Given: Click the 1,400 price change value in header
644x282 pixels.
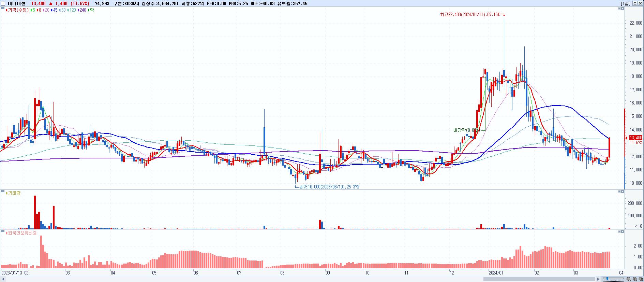Looking at the screenshot, I should click(x=61, y=3).
